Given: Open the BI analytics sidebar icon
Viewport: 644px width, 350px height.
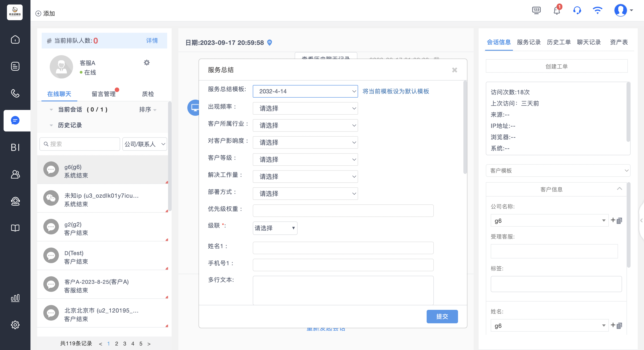Looking at the screenshot, I should (15, 147).
